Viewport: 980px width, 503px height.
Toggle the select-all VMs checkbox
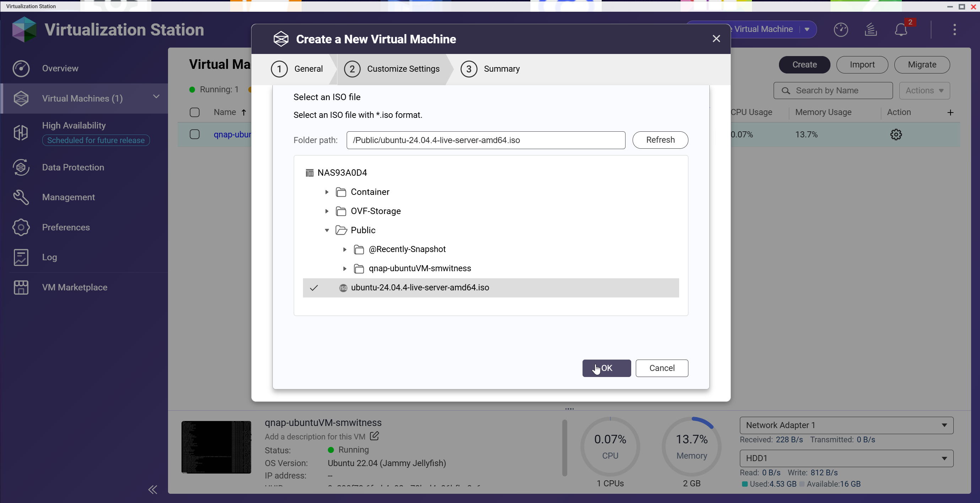194,113
